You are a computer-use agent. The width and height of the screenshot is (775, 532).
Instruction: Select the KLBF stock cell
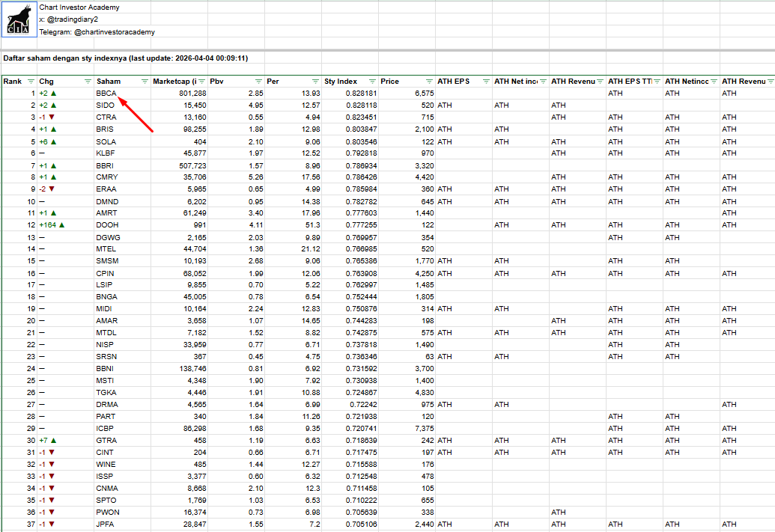click(123, 153)
